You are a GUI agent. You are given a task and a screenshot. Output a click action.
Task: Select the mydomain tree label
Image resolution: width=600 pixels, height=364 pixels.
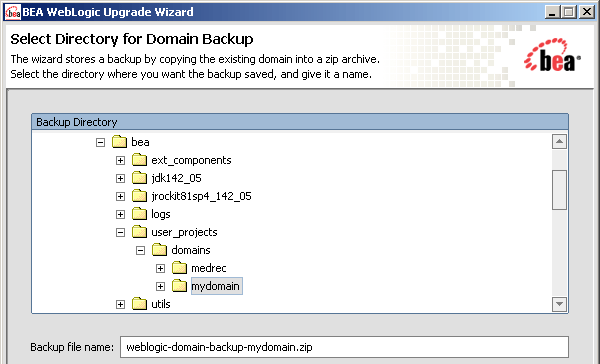[217, 286]
